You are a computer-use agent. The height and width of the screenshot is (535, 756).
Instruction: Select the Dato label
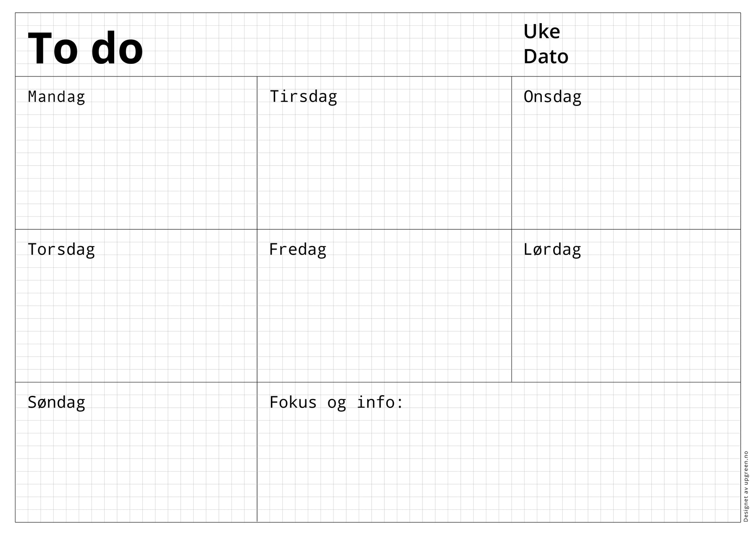coord(546,57)
